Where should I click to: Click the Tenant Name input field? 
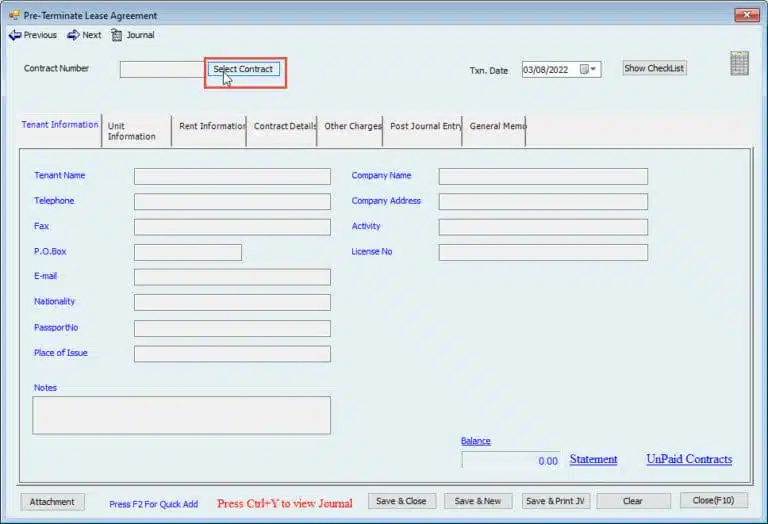coord(232,177)
